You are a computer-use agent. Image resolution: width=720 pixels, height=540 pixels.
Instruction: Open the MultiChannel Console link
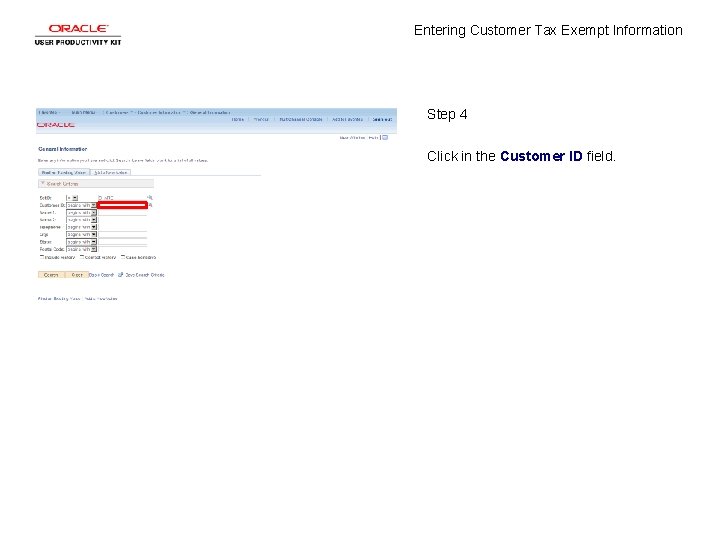click(x=301, y=119)
